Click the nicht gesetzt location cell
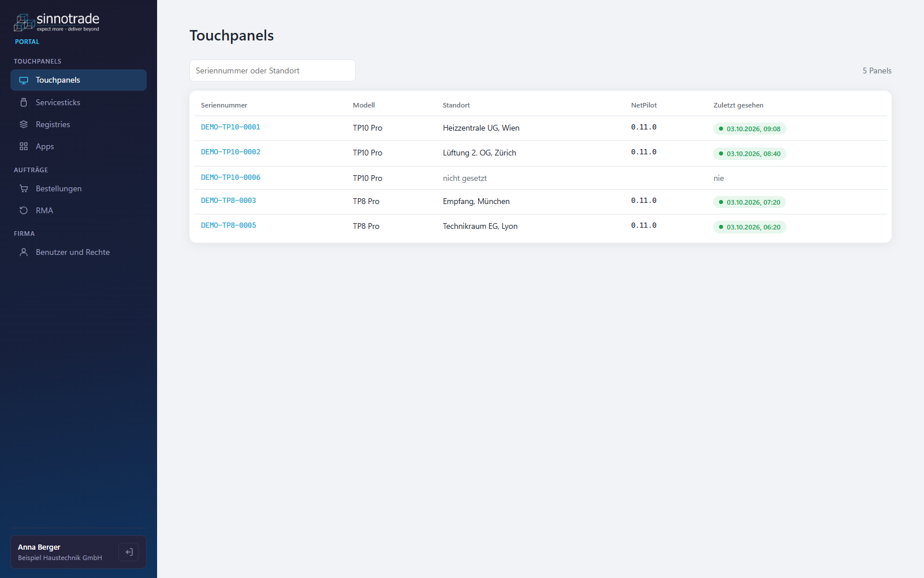The height and width of the screenshot is (578, 924). 465,178
